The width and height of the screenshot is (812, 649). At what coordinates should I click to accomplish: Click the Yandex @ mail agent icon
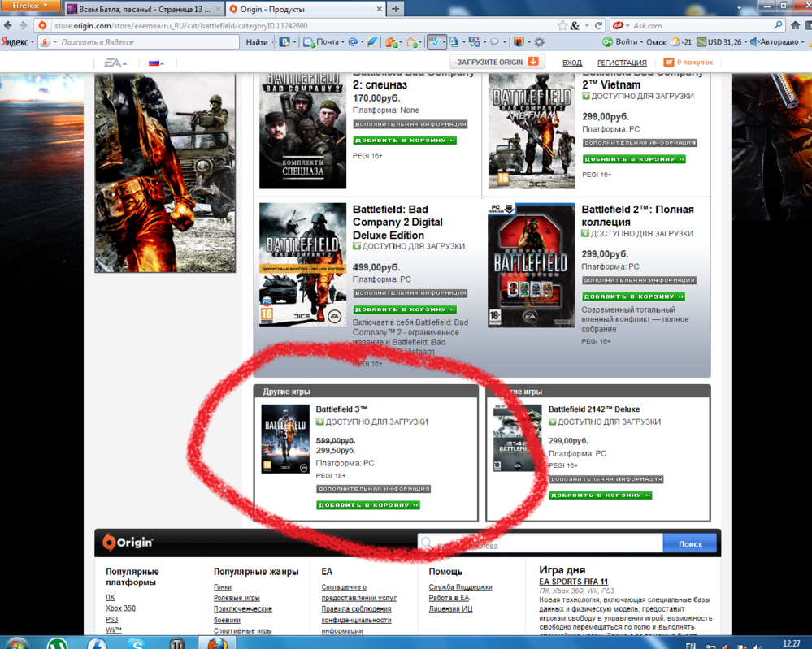click(x=353, y=42)
